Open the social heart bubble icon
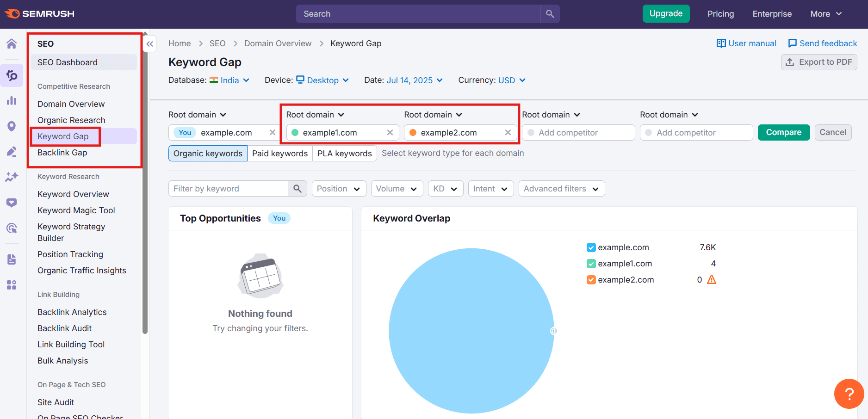This screenshot has width=868, height=419. pos(12,203)
